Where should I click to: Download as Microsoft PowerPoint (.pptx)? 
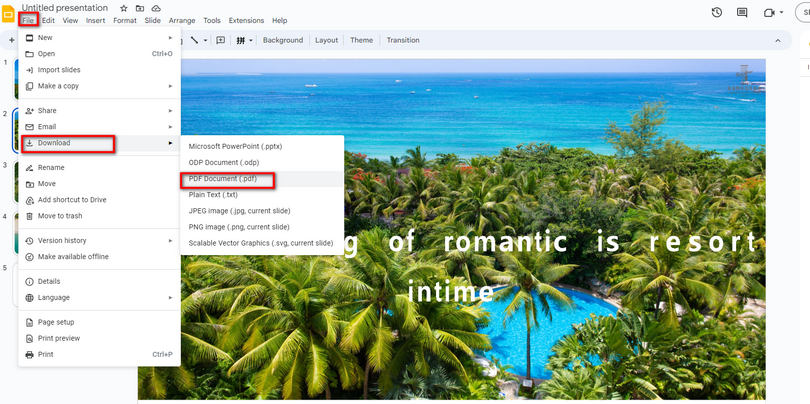tap(262, 146)
